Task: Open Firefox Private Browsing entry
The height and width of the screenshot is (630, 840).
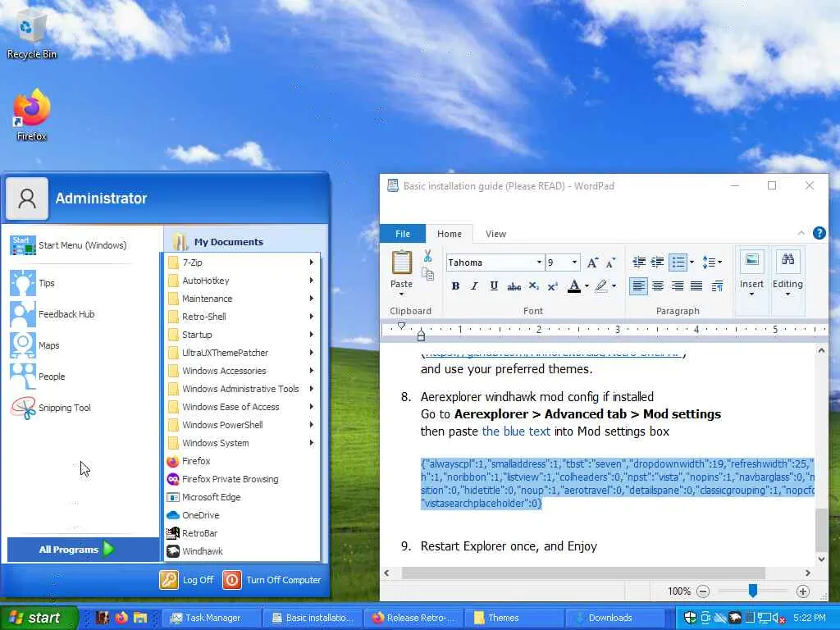Action: [x=241, y=479]
